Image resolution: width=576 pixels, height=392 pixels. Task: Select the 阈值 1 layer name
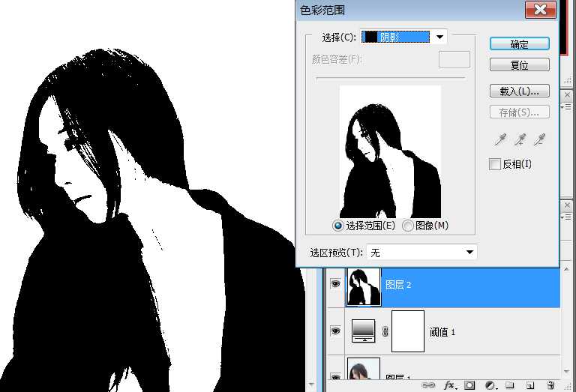[442, 332]
